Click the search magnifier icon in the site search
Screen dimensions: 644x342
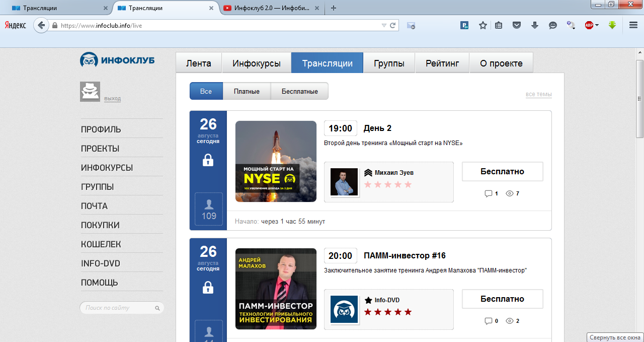(x=157, y=308)
